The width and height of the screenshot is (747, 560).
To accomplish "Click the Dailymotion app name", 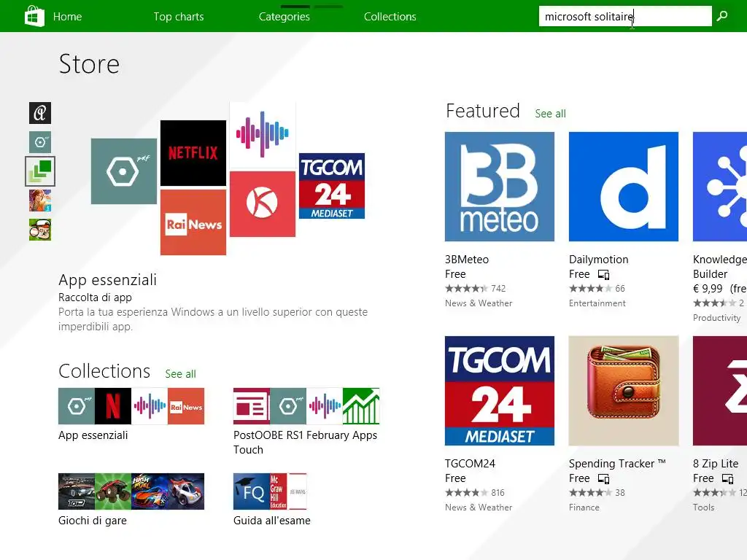I will 599,260.
